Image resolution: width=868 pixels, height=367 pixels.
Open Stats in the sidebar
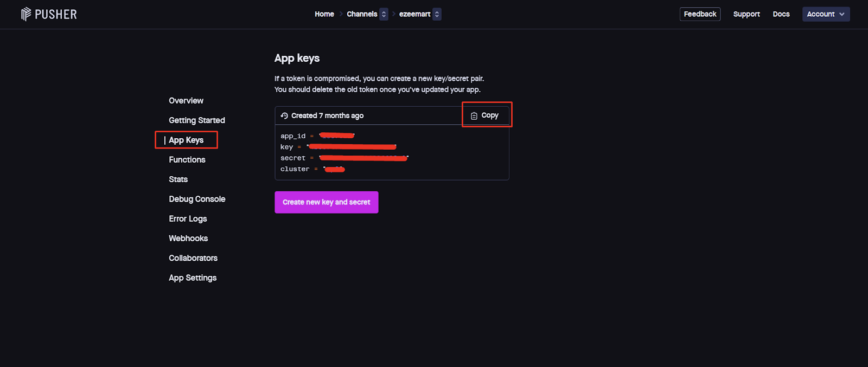click(x=178, y=179)
